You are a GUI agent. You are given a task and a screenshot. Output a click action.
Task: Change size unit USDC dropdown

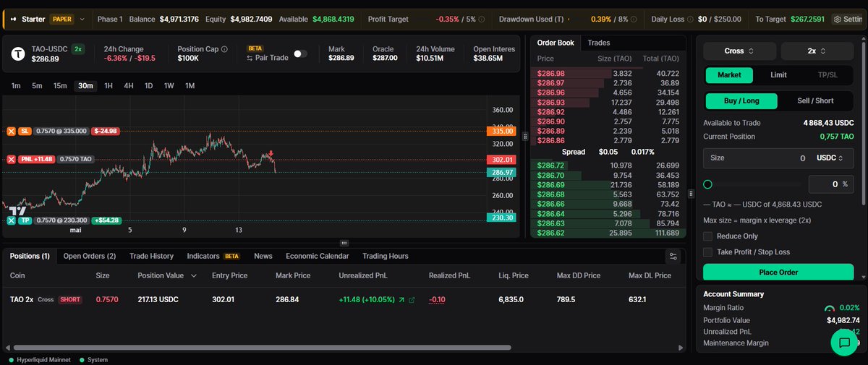pyautogui.click(x=831, y=158)
